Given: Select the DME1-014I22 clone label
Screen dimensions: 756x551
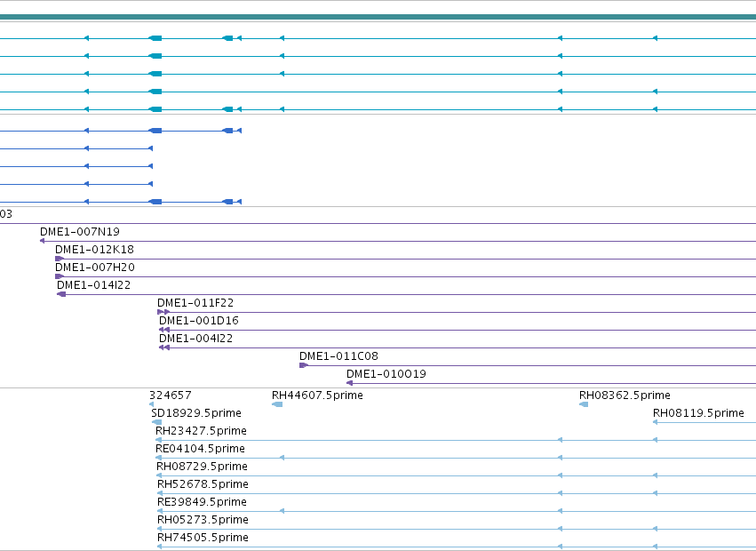Looking at the screenshot, I should (x=93, y=285).
